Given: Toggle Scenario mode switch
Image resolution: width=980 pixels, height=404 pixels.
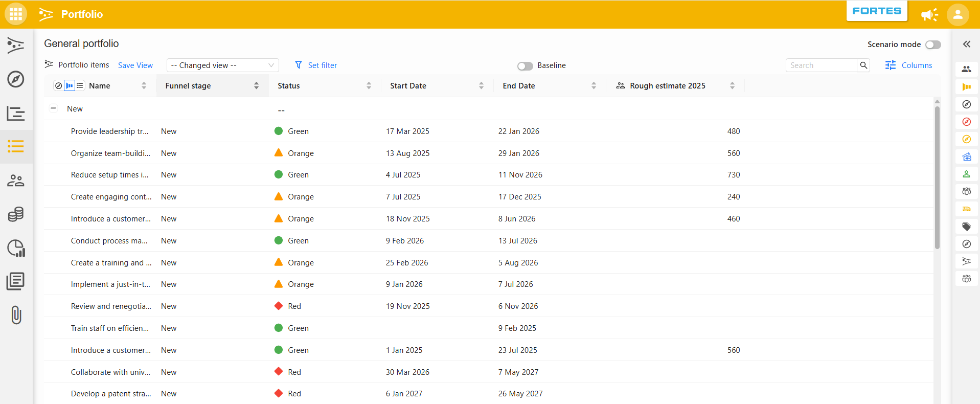Looking at the screenshot, I should (933, 44).
